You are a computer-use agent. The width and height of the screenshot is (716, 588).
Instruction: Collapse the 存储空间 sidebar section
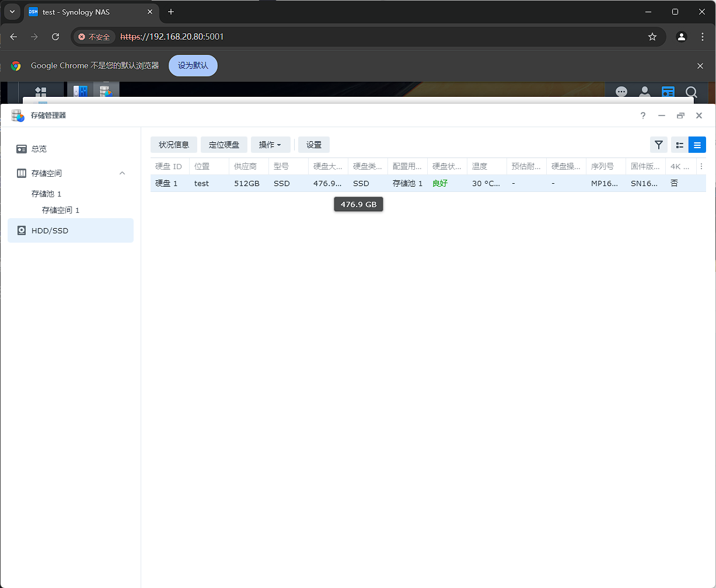click(123, 173)
